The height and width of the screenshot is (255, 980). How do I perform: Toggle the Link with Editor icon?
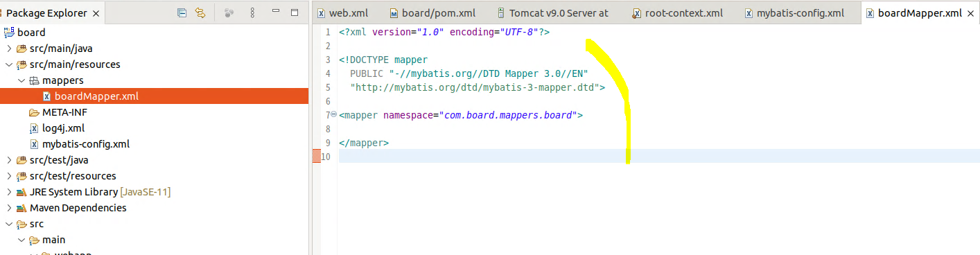201,12
